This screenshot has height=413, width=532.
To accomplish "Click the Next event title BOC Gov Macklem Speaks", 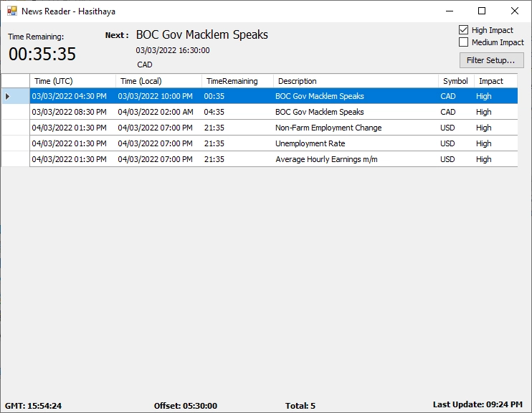I will pyautogui.click(x=202, y=34).
